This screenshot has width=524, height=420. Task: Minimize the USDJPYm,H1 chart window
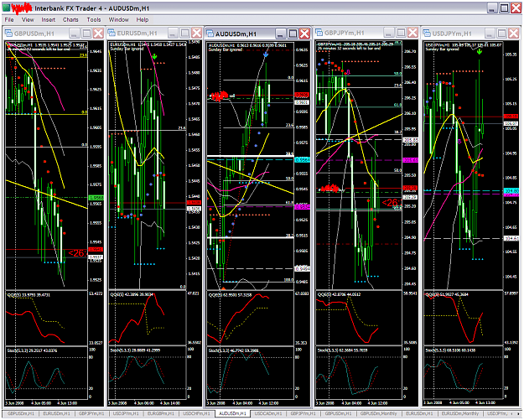490,33
